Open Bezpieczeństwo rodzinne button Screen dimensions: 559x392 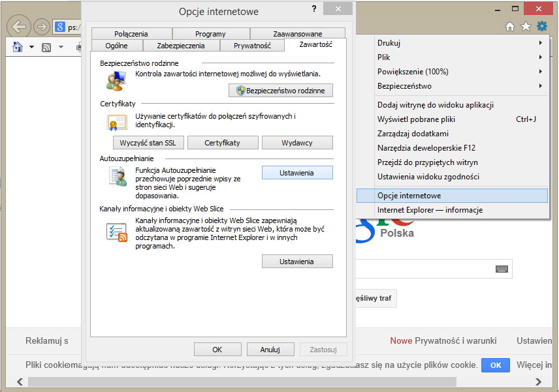pyautogui.click(x=281, y=91)
